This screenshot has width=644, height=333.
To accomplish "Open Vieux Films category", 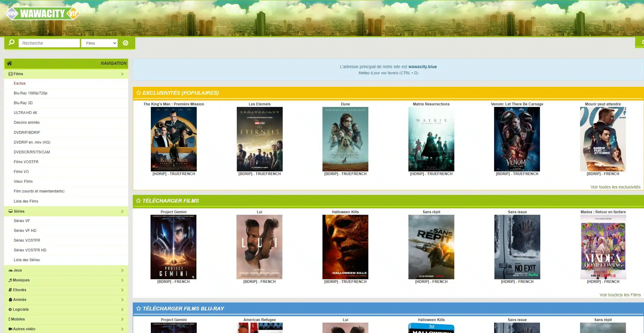I will tap(23, 181).
